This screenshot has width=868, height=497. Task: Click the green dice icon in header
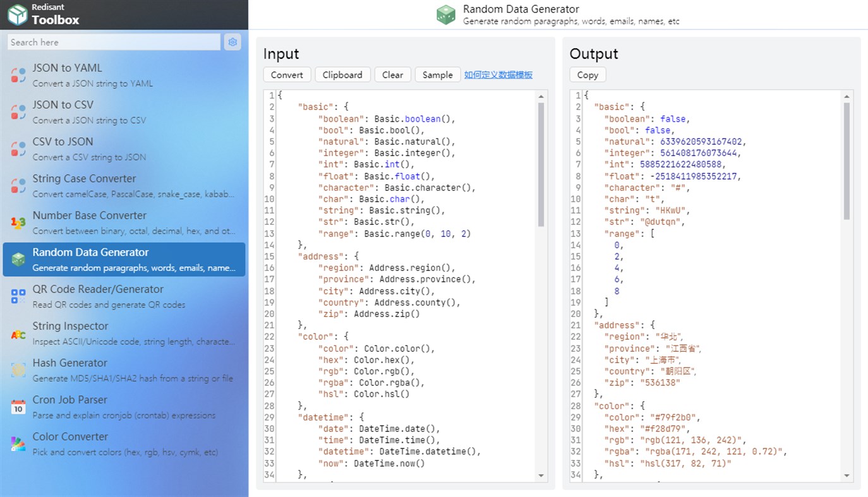coord(446,15)
